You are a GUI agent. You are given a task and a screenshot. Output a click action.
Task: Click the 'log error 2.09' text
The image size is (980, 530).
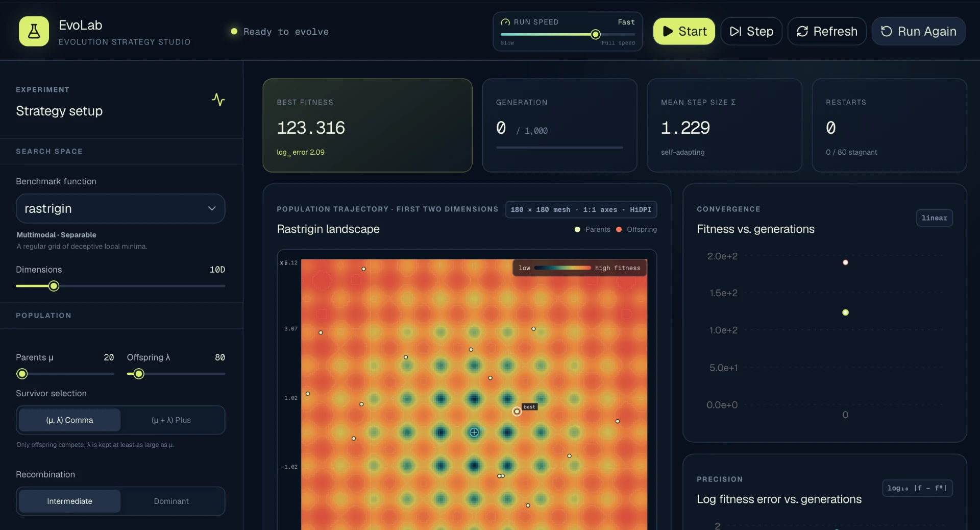301,153
